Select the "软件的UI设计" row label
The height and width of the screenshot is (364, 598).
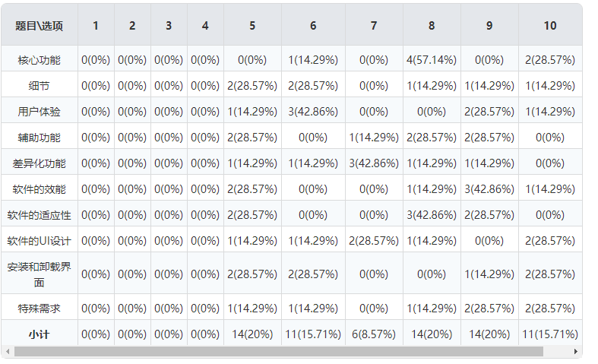click(40, 241)
